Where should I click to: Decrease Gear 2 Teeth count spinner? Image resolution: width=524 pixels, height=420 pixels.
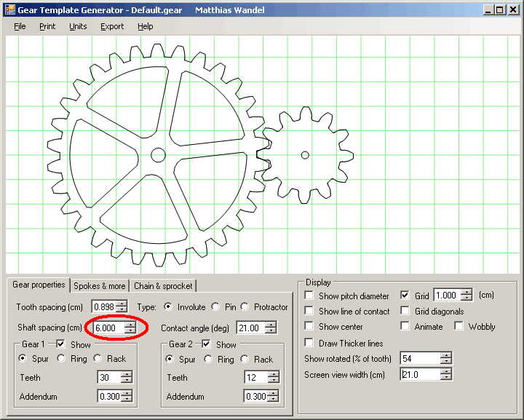[x=273, y=381]
